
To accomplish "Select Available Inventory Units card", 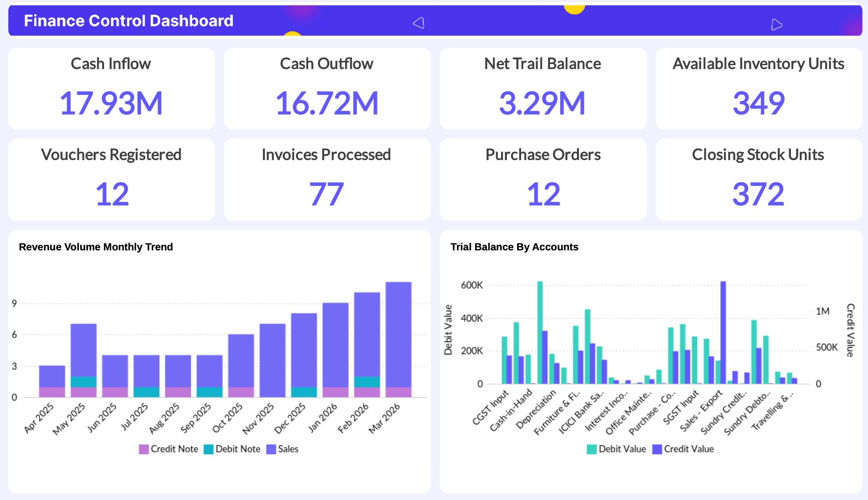I will tap(759, 89).
